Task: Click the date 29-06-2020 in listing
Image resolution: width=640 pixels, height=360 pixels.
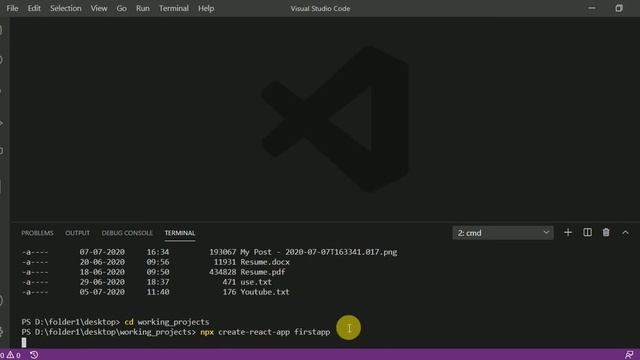Action: click(102, 282)
